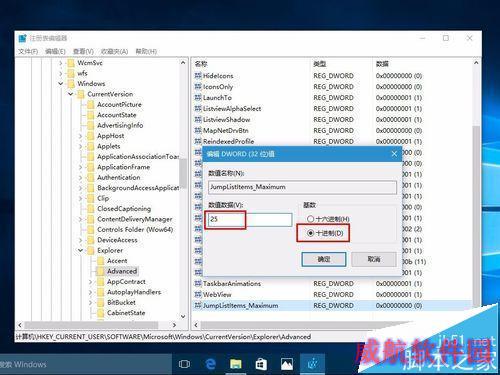
Task: Click the tree pane vertical scrollbar thumb
Action: click(x=183, y=173)
